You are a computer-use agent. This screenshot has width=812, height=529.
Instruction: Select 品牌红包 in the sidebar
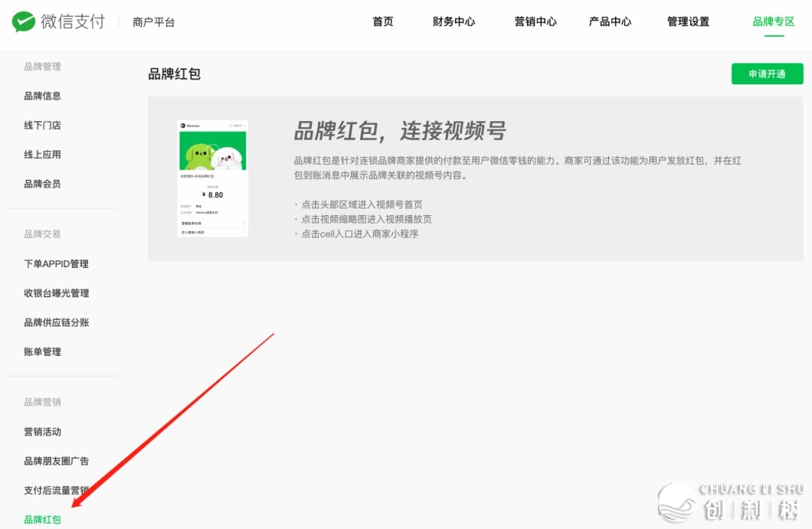click(x=42, y=520)
